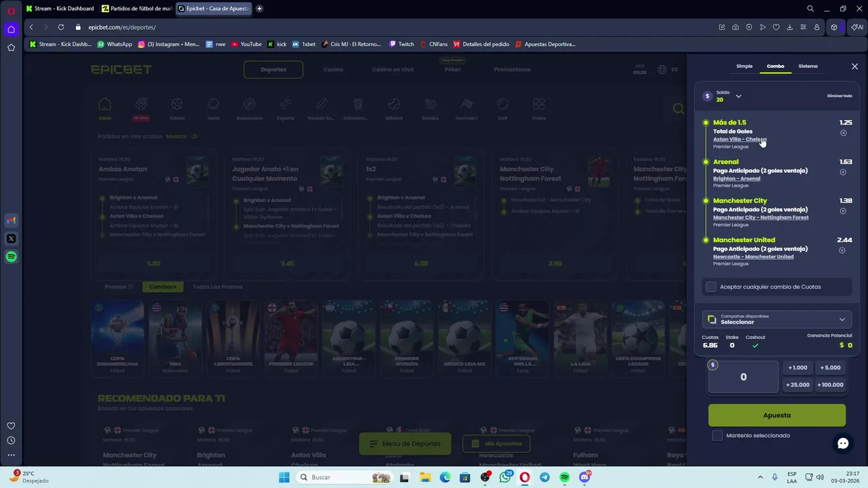The height and width of the screenshot is (488, 868).
Task: Open the CNFans bookmark
Action: (x=433, y=44)
